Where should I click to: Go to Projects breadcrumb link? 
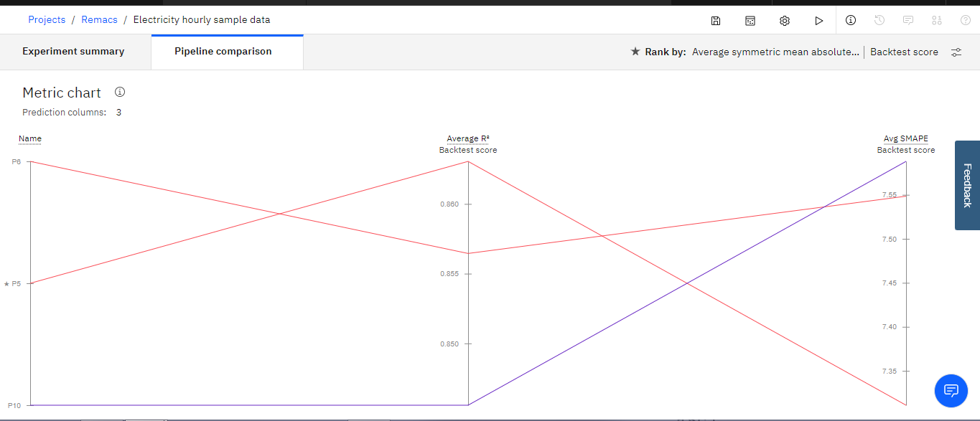click(x=47, y=19)
